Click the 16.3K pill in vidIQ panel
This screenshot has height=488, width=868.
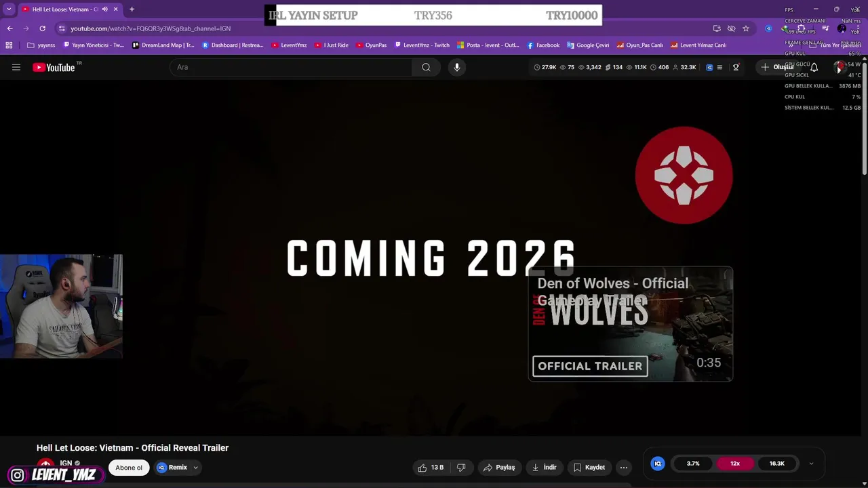(x=777, y=464)
